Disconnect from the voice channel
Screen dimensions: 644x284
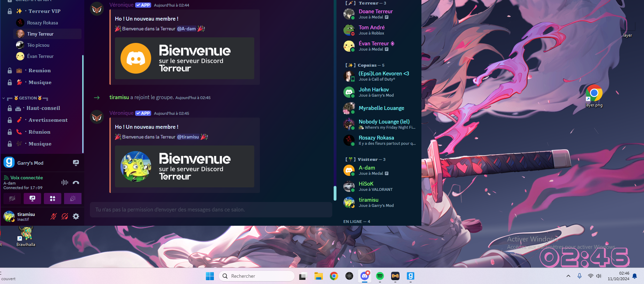[x=76, y=182]
